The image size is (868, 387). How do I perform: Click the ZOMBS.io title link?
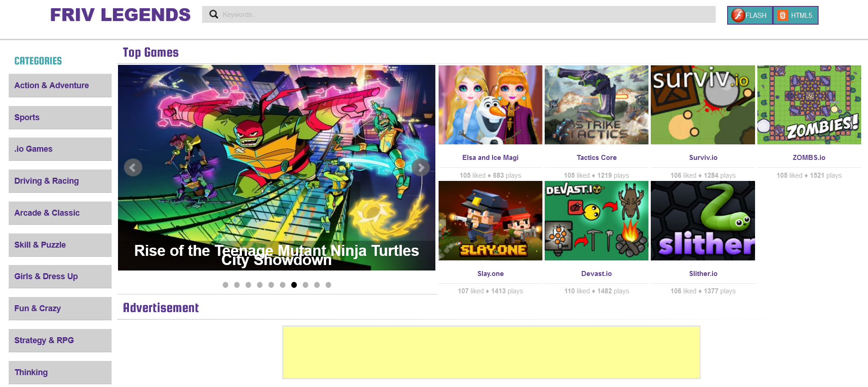tap(809, 158)
